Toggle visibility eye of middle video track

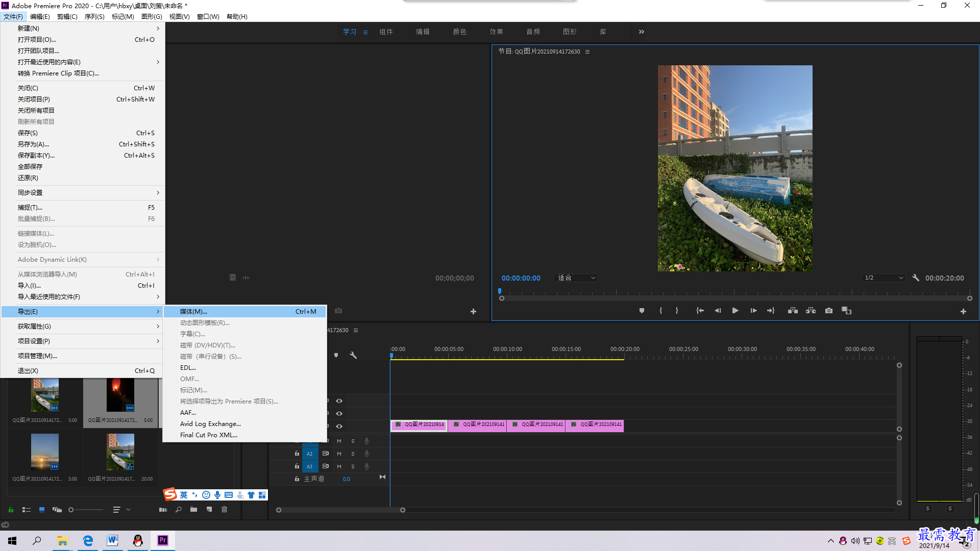click(x=339, y=414)
